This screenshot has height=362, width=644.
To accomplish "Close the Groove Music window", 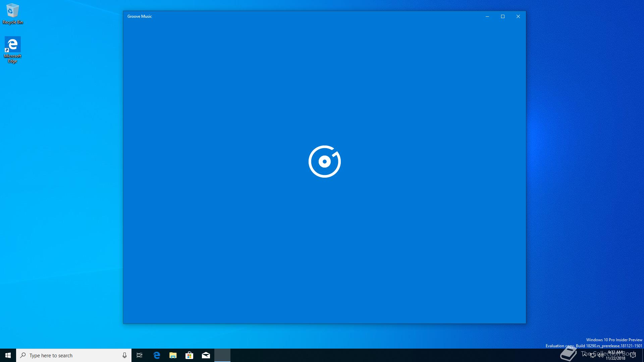I will point(518,16).
